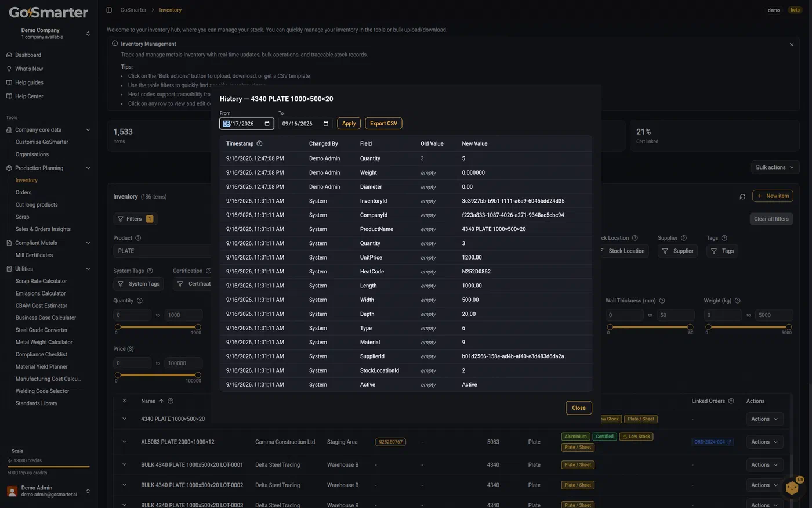Viewport: 812px width, 508px height.
Task: Collapse the Production Planning section
Action: pyautogui.click(x=88, y=168)
